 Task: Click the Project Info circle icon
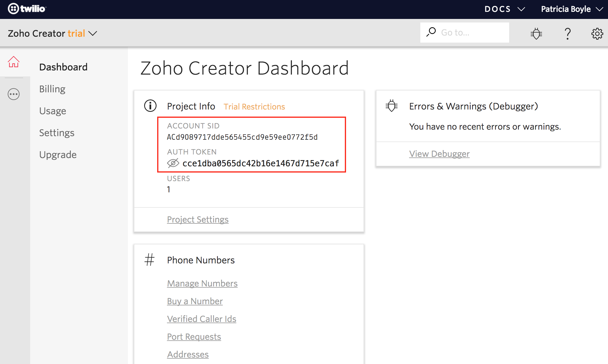pyautogui.click(x=150, y=106)
